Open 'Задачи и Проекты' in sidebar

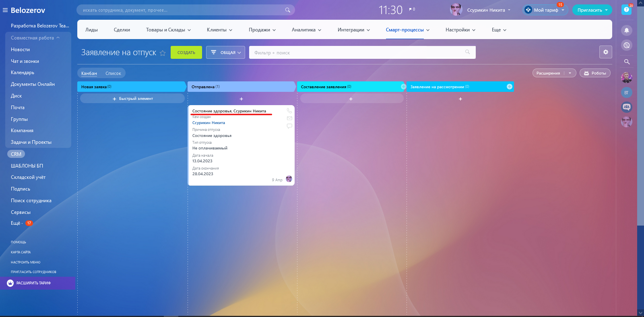click(x=31, y=142)
